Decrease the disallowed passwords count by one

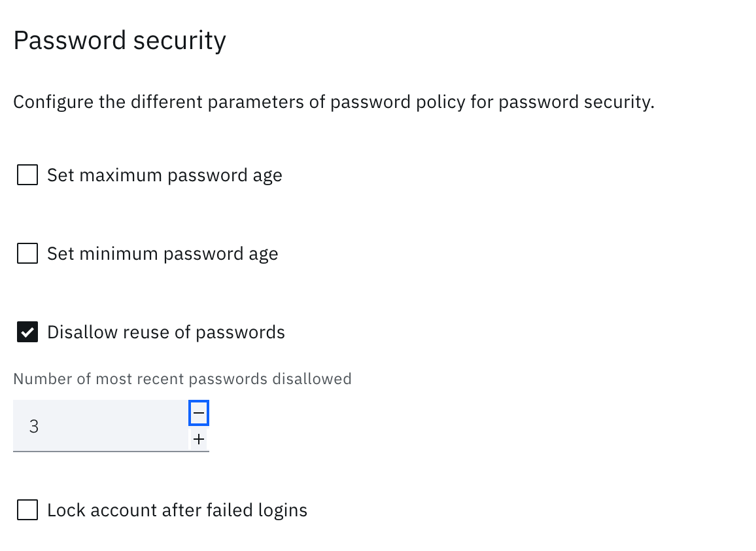point(199,414)
